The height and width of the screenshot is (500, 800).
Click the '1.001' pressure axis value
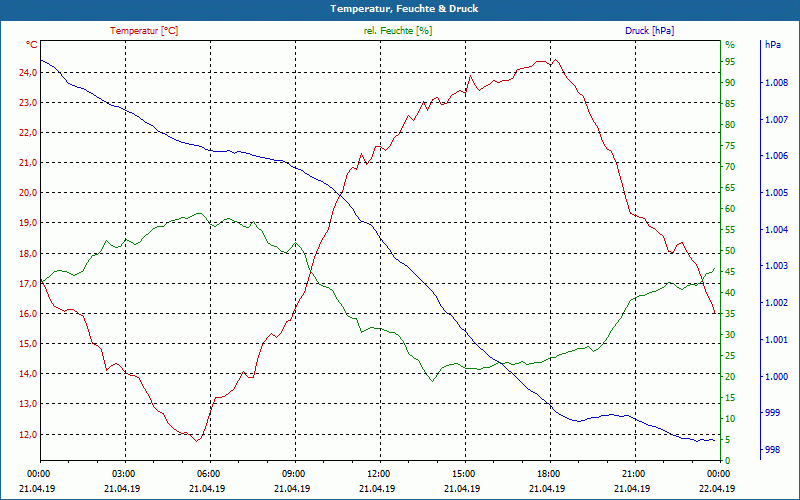click(777, 340)
